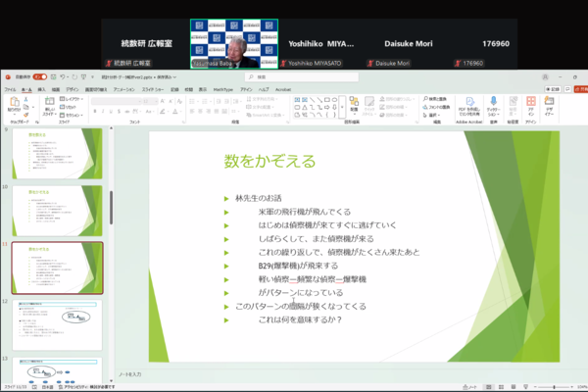Click the bullets list icon

[192, 101]
